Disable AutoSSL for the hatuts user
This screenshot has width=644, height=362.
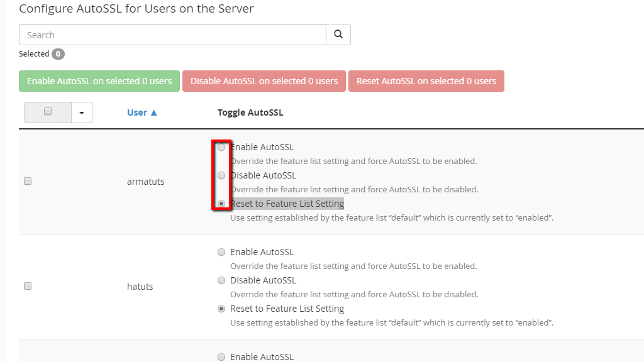(x=221, y=280)
